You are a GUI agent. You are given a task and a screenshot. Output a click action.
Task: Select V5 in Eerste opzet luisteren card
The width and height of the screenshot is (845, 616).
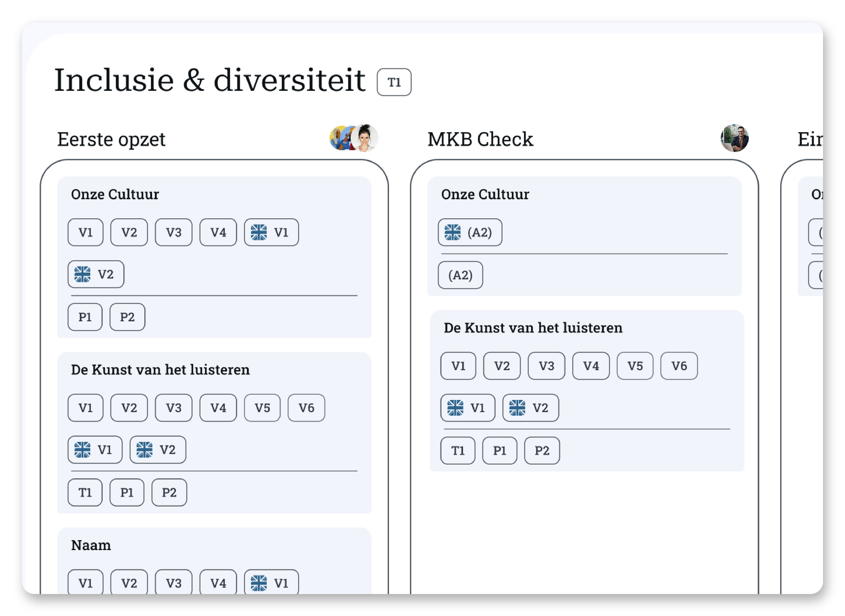click(262, 408)
